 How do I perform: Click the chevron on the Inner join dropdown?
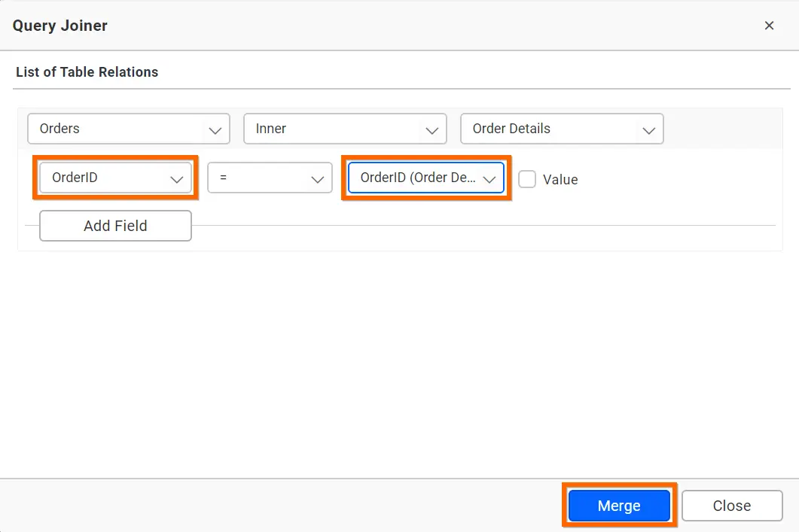(431, 129)
